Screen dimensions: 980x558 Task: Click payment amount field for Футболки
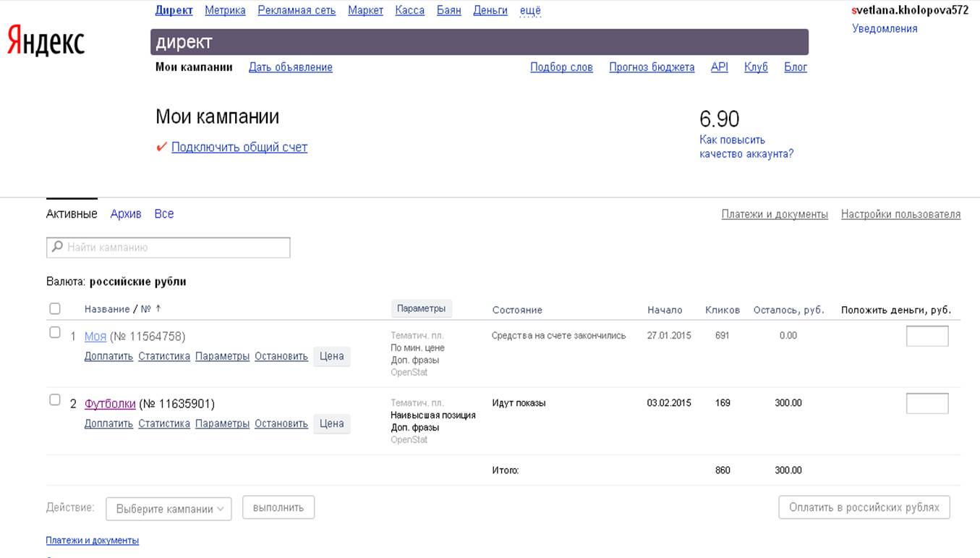[927, 403]
